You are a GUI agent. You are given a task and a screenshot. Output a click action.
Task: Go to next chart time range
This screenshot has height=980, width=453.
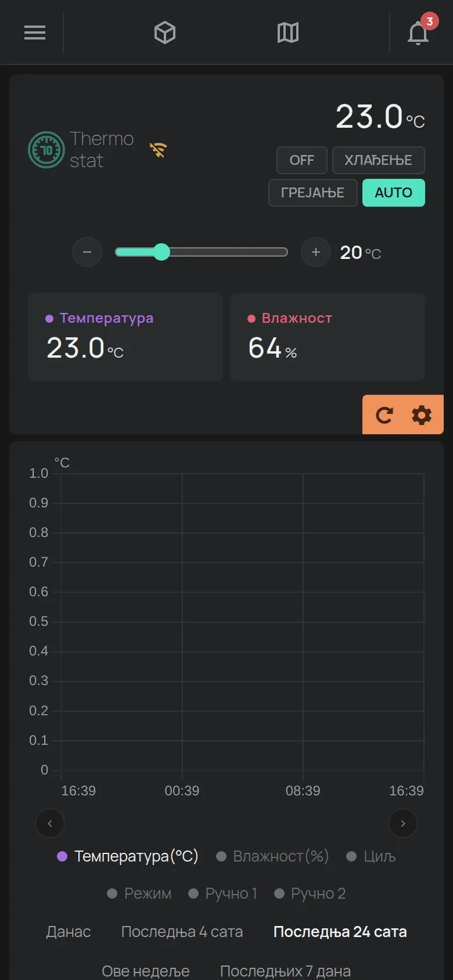tap(403, 823)
